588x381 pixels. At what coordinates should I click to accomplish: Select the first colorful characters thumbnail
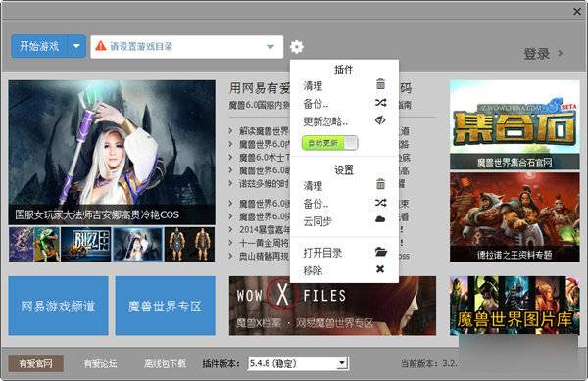pos(34,244)
